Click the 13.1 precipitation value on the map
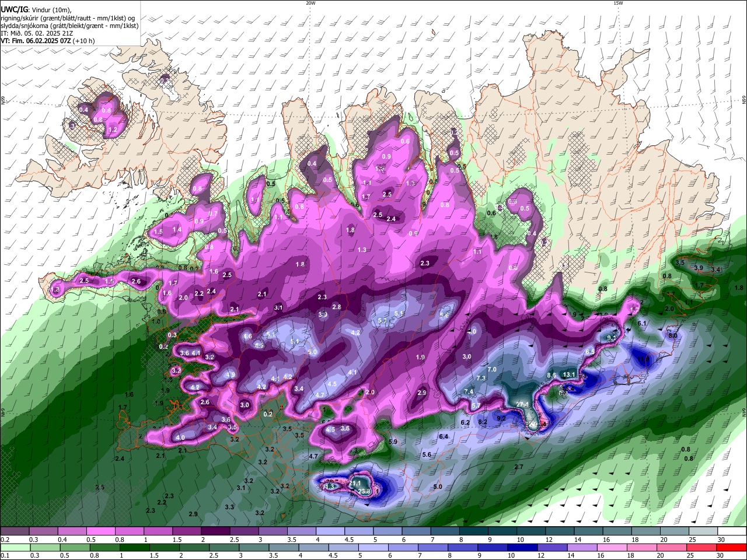The height and width of the screenshot is (560, 747). [570, 374]
